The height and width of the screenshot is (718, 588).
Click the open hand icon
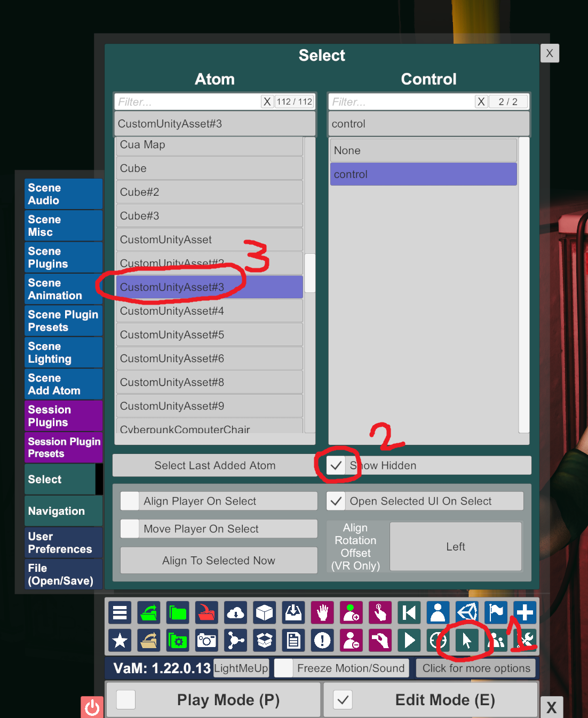click(x=322, y=612)
